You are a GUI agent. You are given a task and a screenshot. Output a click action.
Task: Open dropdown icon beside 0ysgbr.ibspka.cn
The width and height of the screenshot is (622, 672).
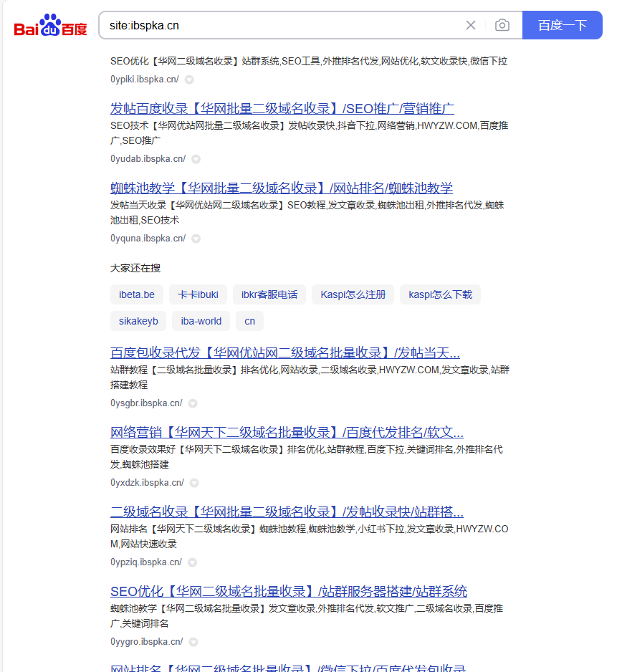(x=193, y=403)
